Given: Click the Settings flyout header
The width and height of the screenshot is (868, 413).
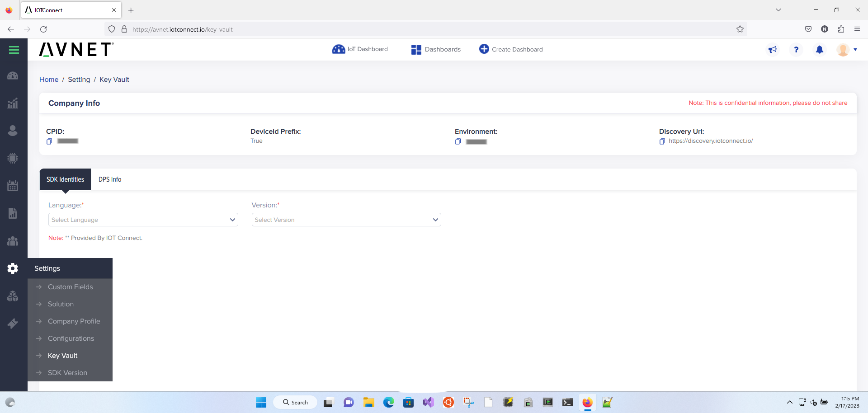Looking at the screenshot, I should click(x=70, y=268).
